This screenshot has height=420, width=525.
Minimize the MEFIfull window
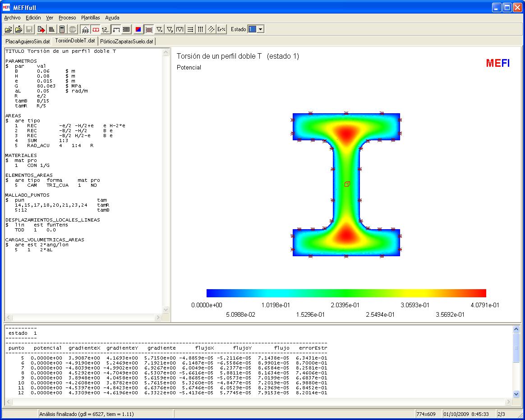click(497, 7)
